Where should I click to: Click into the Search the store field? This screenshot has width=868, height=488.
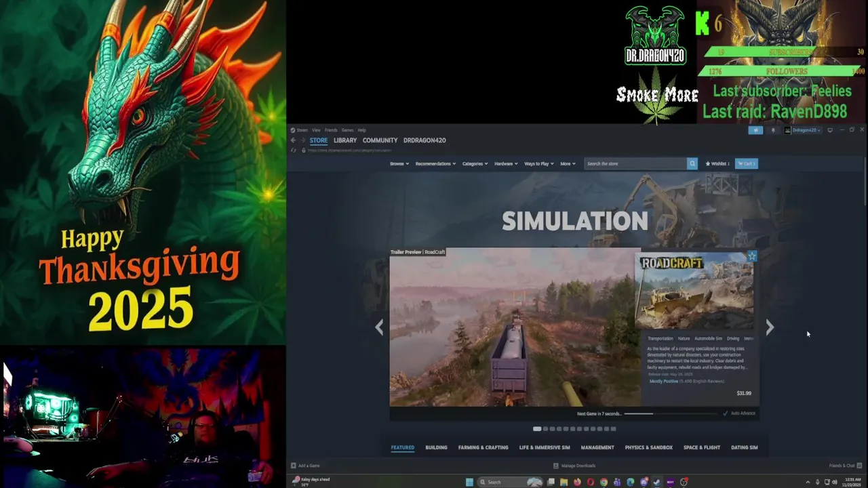[636, 163]
